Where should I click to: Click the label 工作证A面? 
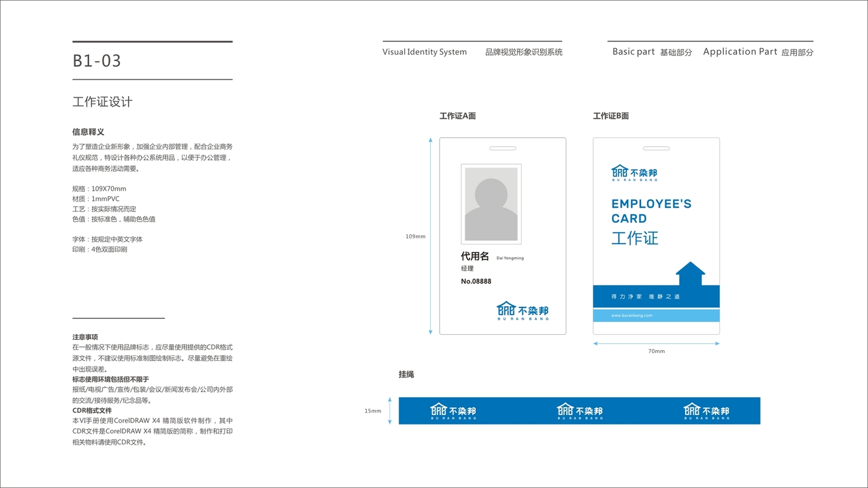[458, 116]
